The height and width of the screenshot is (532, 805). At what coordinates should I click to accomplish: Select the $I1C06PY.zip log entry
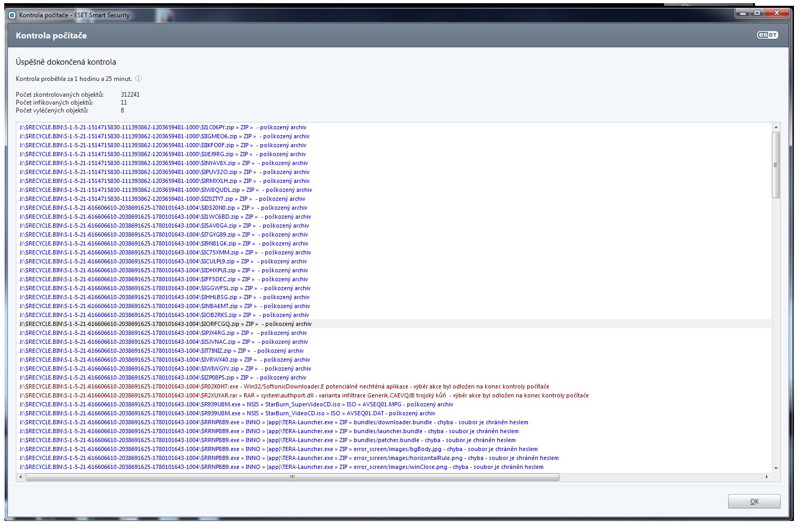coord(395,127)
